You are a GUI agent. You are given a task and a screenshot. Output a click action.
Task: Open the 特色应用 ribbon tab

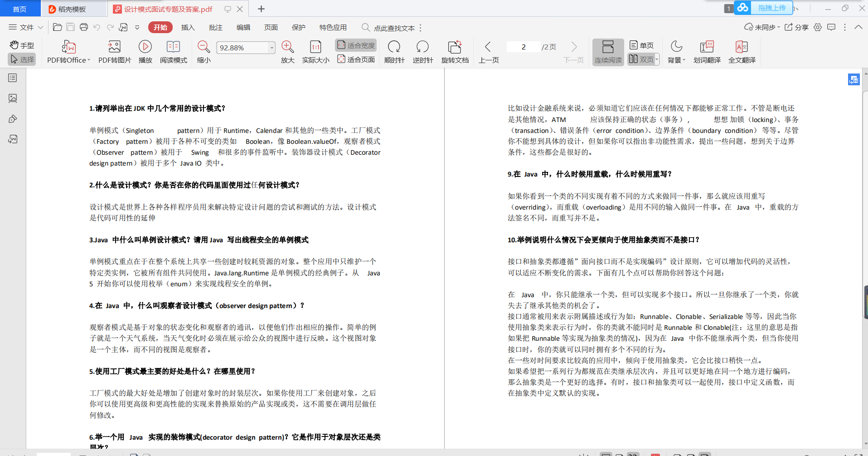click(333, 27)
